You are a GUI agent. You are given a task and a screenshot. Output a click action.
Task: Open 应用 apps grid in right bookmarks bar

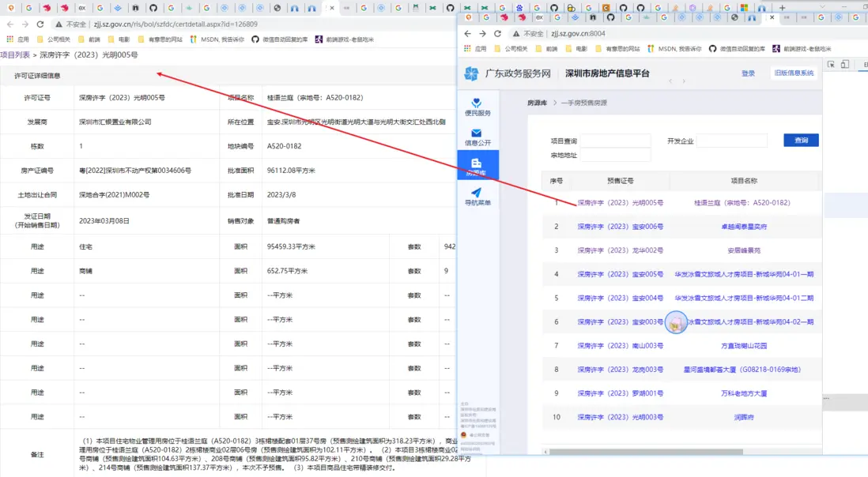pyautogui.click(x=475, y=49)
